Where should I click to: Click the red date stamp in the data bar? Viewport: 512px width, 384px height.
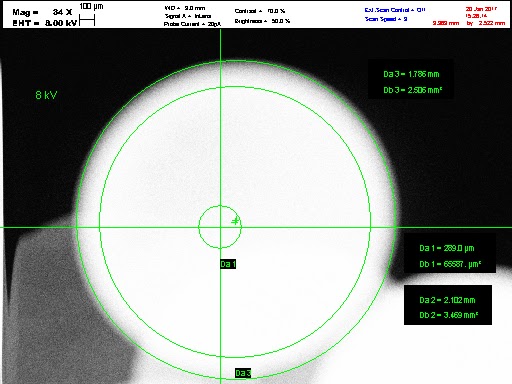(x=481, y=9)
